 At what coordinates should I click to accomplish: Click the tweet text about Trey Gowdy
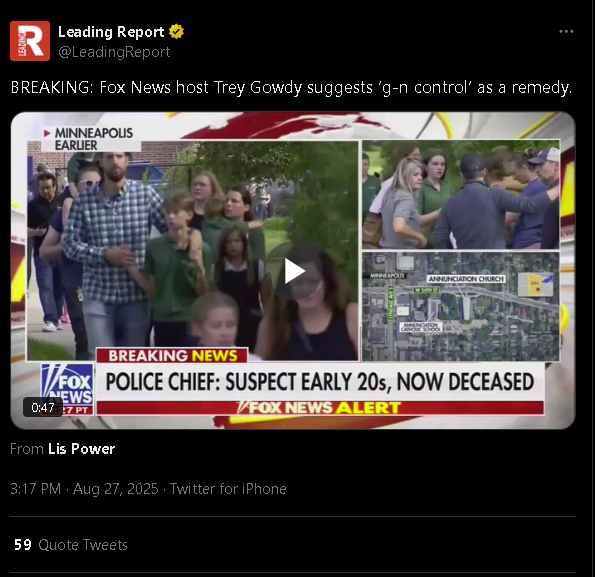coord(291,87)
